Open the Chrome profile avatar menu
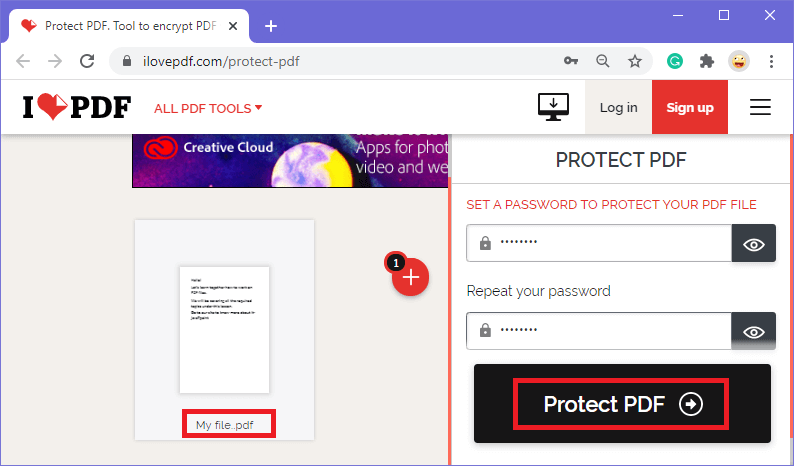Image resolution: width=794 pixels, height=466 pixels. tap(739, 61)
